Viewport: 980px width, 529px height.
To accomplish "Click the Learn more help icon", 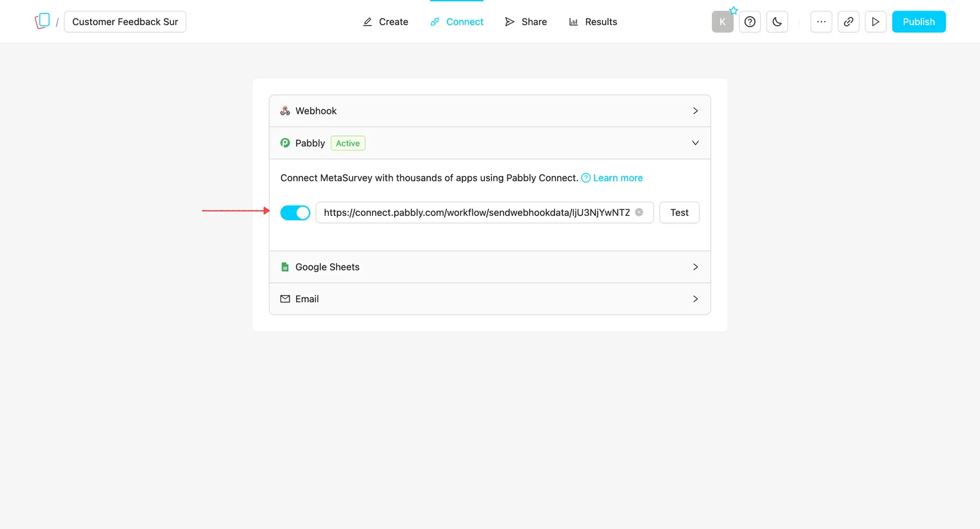I will (x=586, y=178).
